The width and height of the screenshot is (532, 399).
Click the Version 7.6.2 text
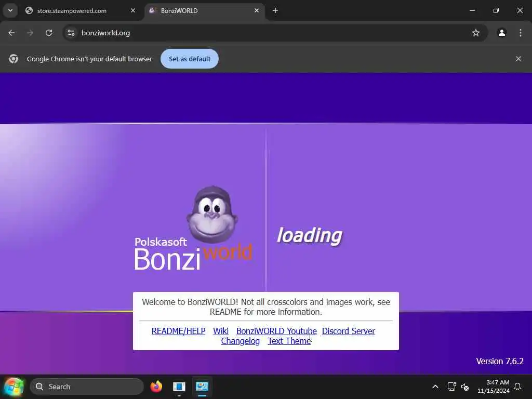click(x=500, y=362)
